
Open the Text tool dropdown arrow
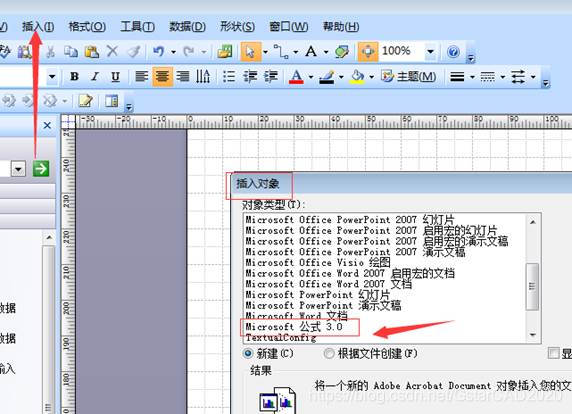click(x=326, y=52)
